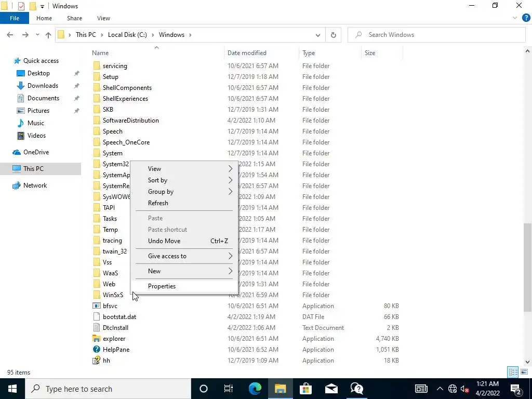This screenshot has height=399, width=532.
Task: Open Videos in navigation pane
Action: click(36, 136)
